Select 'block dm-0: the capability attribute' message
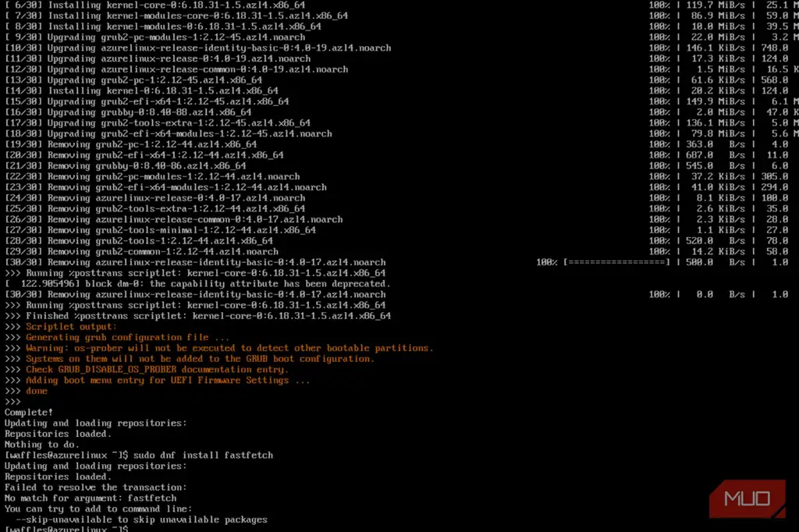Viewport: 799px width, 532px height. pyautogui.click(x=197, y=284)
